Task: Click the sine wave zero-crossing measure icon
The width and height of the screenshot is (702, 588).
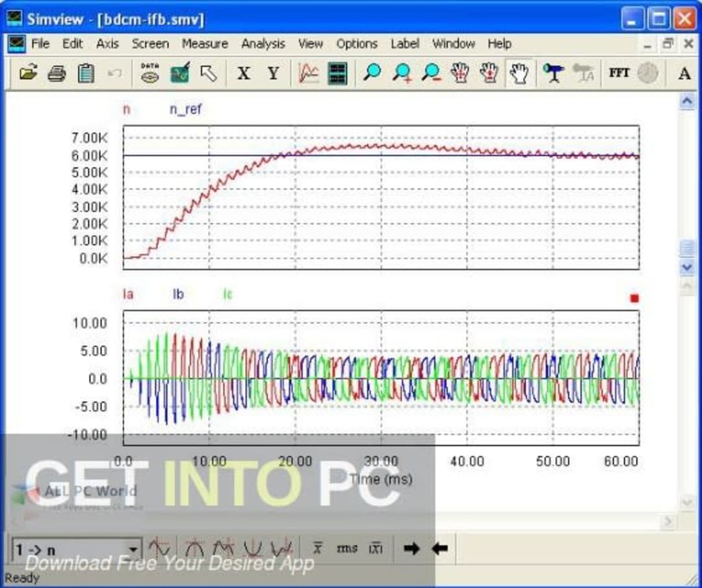Action: [x=159, y=548]
